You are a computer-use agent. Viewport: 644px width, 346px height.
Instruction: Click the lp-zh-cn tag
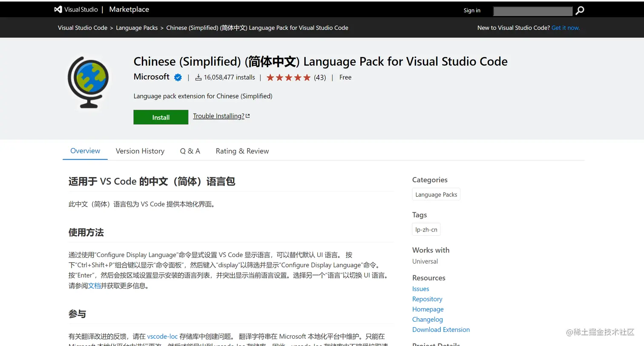pos(426,229)
